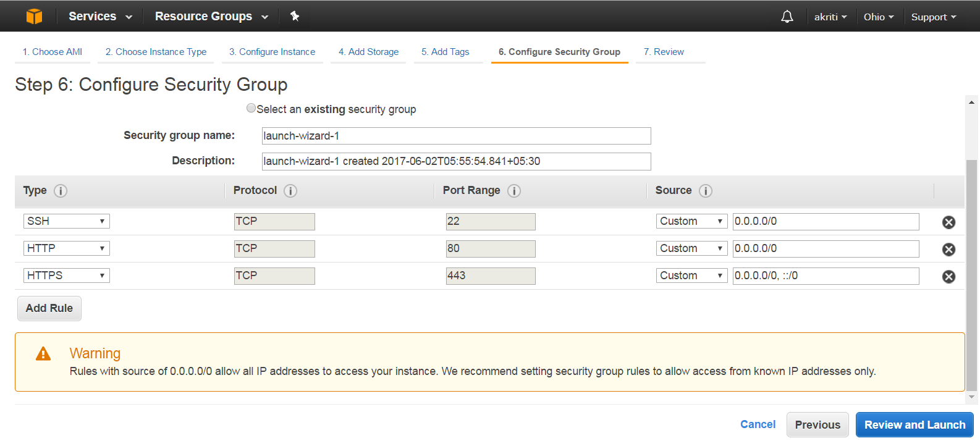Click the Cancel link
Viewport: 980px width, 446px height.
(758, 424)
